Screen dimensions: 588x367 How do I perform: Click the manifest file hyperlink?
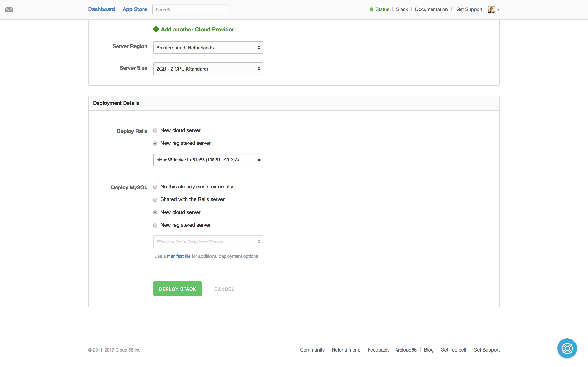[178, 256]
